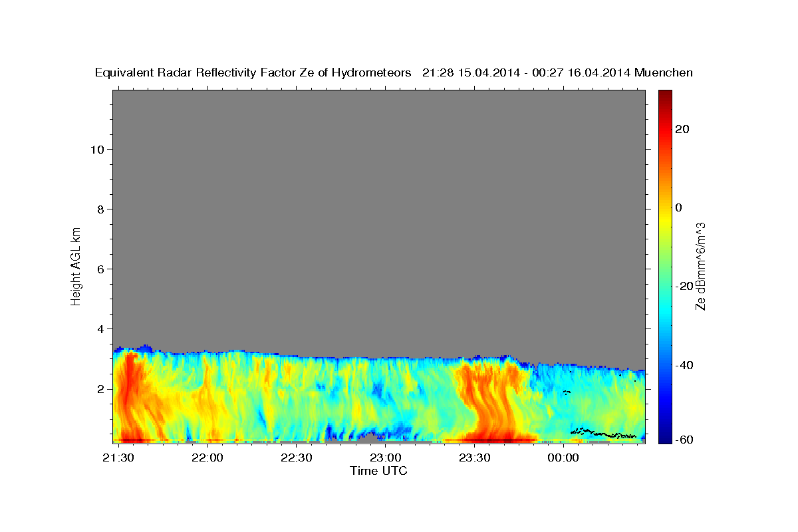Click the plot title starting 'Equivalent Radar Reflectivity Factor'
The height and width of the screenshot is (532, 798).
click(394, 73)
